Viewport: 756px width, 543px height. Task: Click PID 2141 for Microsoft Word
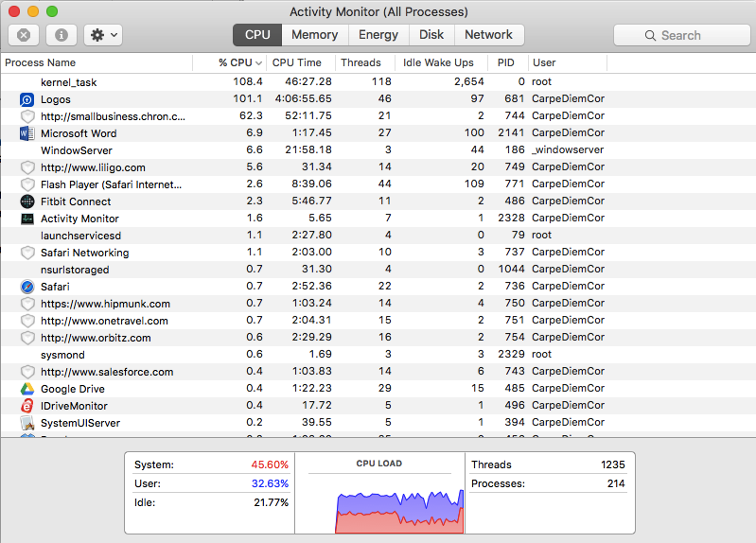(511, 133)
